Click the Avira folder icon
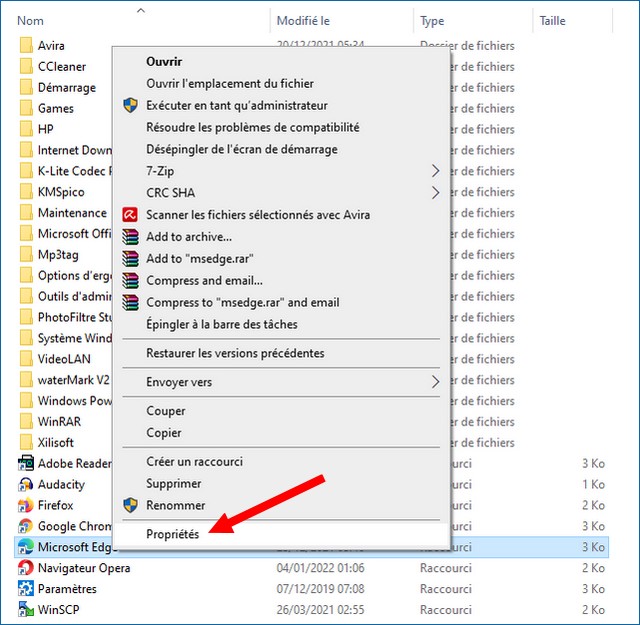Image resolution: width=640 pixels, height=625 pixels. (x=26, y=45)
